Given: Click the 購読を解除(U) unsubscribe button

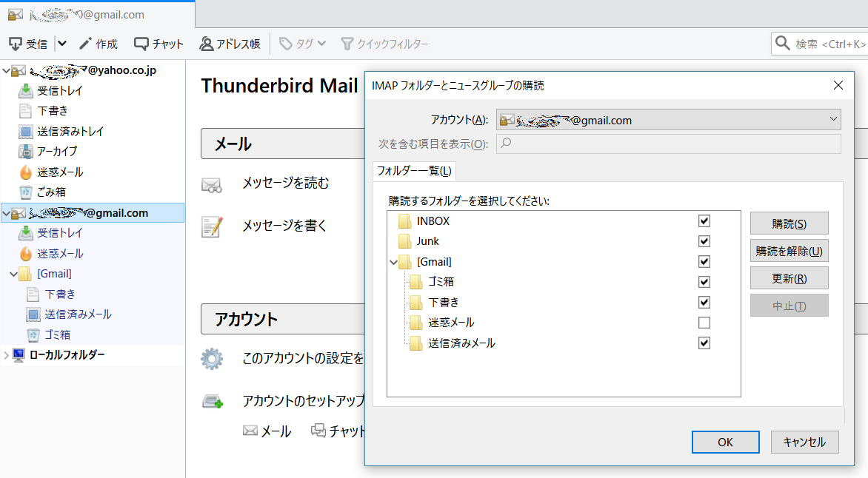Looking at the screenshot, I should [x=789, y=251].
